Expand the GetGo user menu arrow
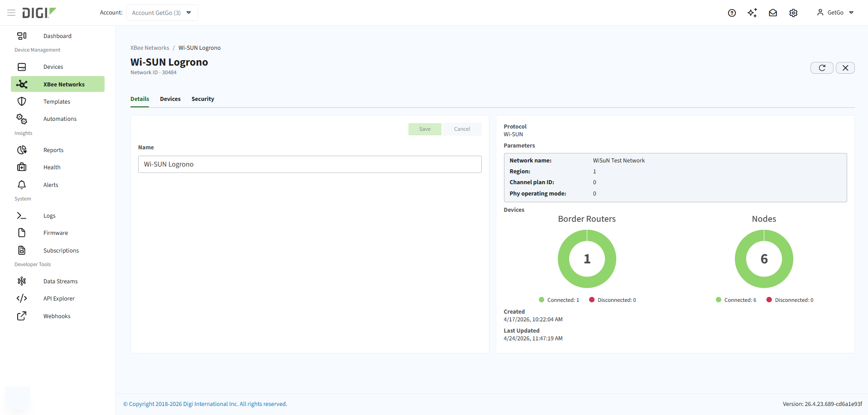Image resolution: width=868 pixels, height=415 pixels. click(x=851, y=13)
